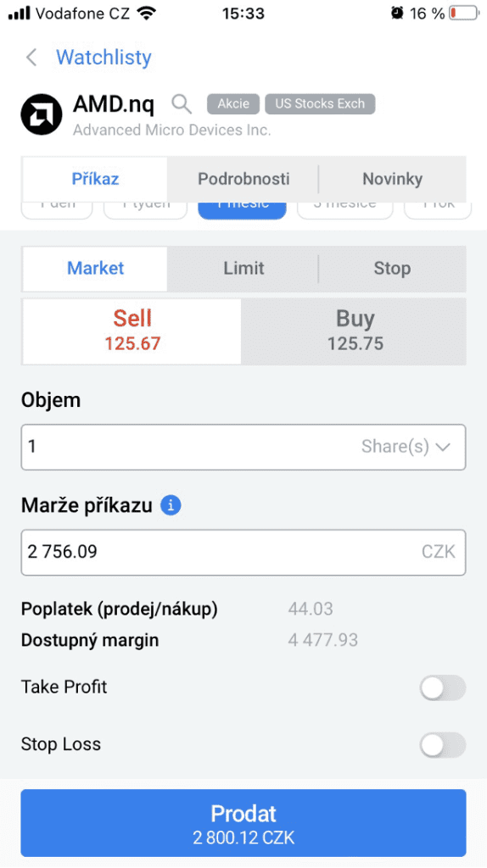Tap the battery status icon
Image resolution: width=487 pixels, height=868 pixels.
[463, 13]
